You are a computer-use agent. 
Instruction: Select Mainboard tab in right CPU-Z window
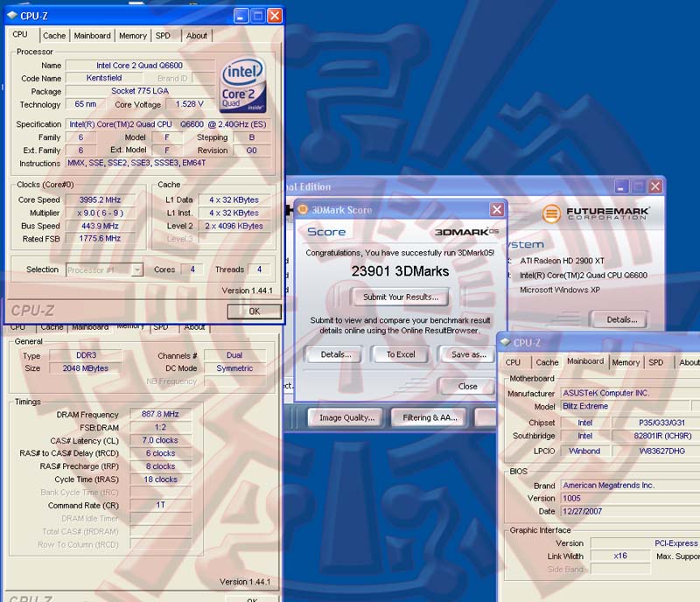[585, 360]
